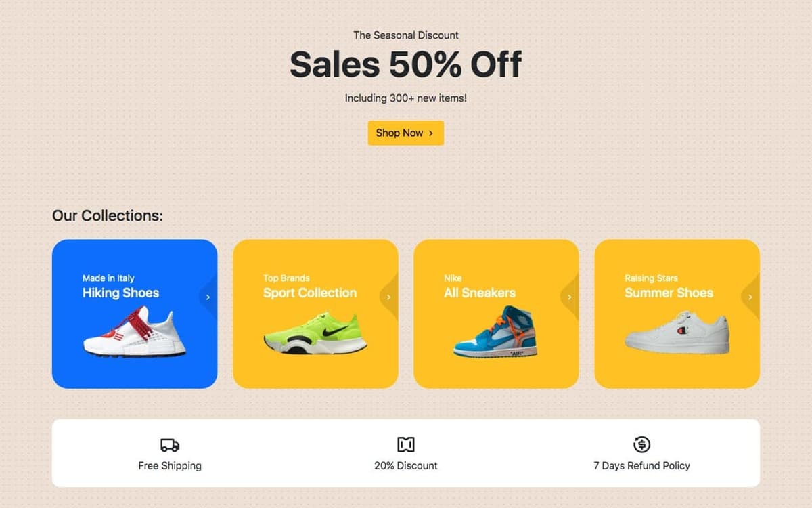Select the white and red hiking shoe image
The width and height of the screenshot is (812, 508).
tap(135, 331)
